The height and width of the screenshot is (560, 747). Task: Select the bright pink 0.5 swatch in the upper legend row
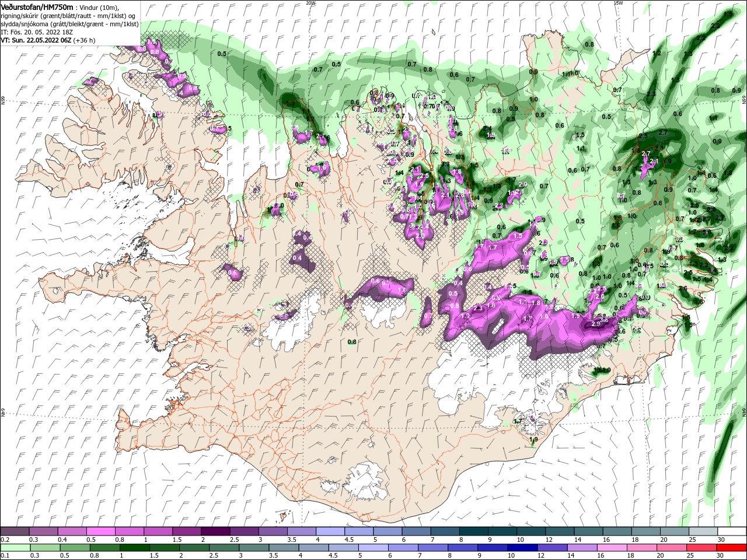pos(100,531)
